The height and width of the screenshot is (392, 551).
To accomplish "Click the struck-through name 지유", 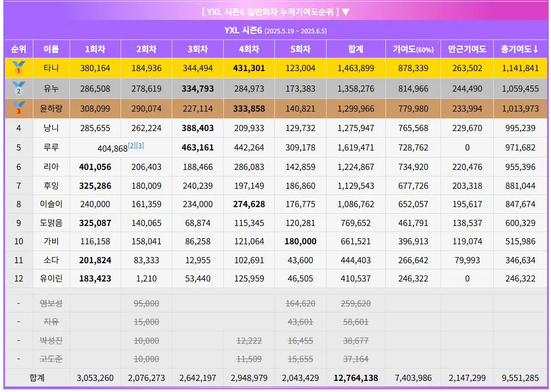I will click(x=51, y=321).
